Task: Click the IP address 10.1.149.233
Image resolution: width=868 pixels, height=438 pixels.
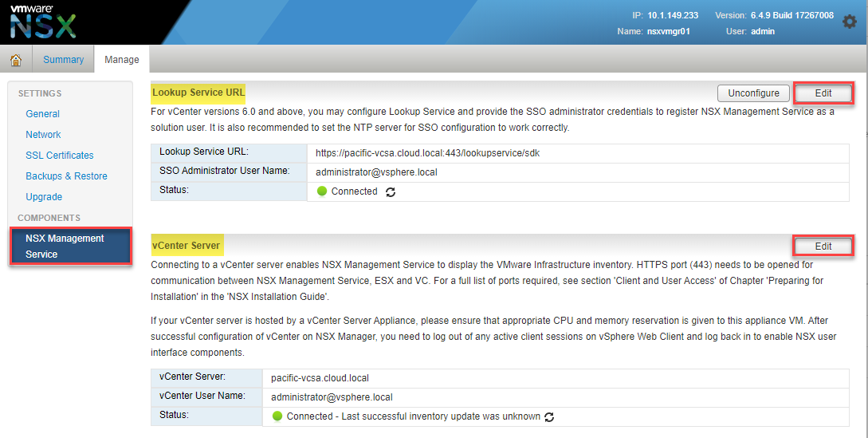Action: click(673, 15)
